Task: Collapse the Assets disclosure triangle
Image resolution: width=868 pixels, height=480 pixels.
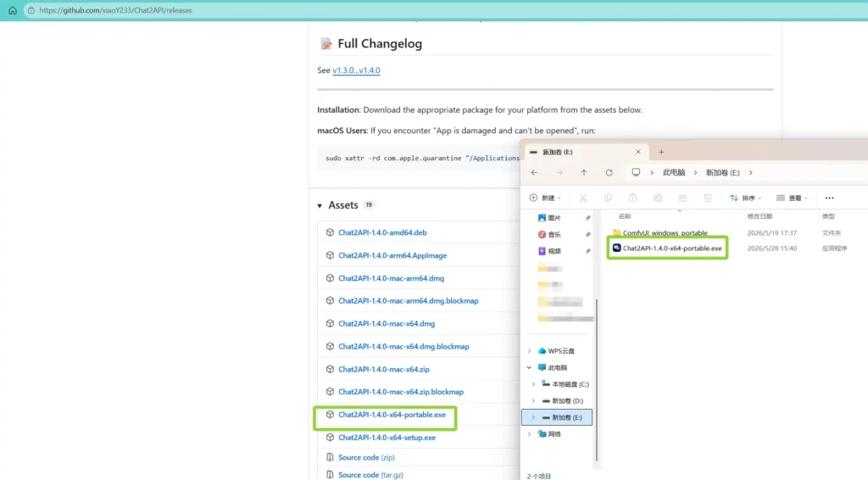Action: point(320,205)
